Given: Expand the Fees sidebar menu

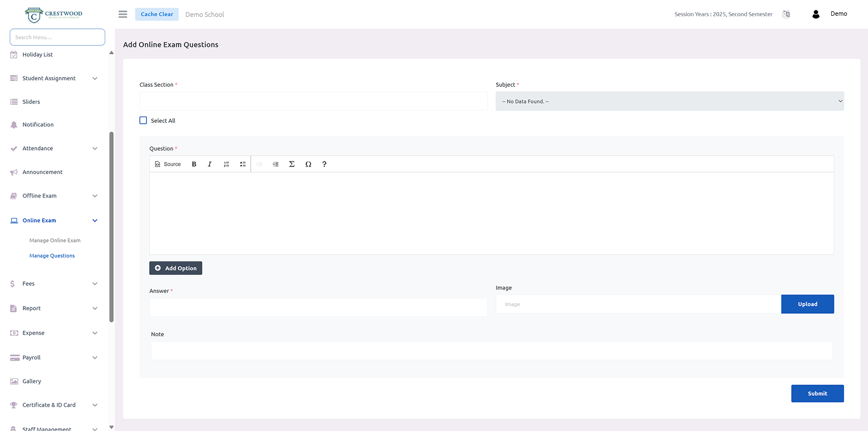Looking at the screenshot, I should 54,284.
